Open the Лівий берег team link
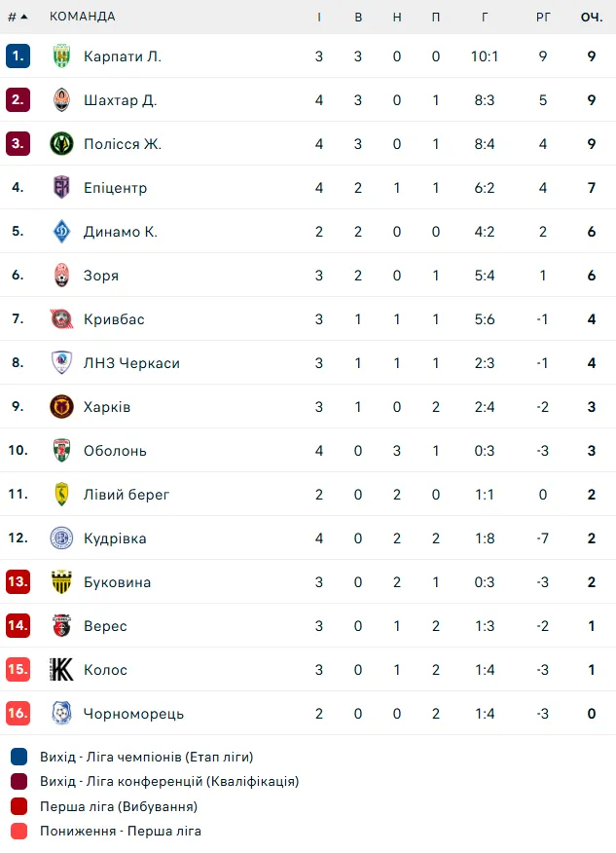 click(127, 495)
